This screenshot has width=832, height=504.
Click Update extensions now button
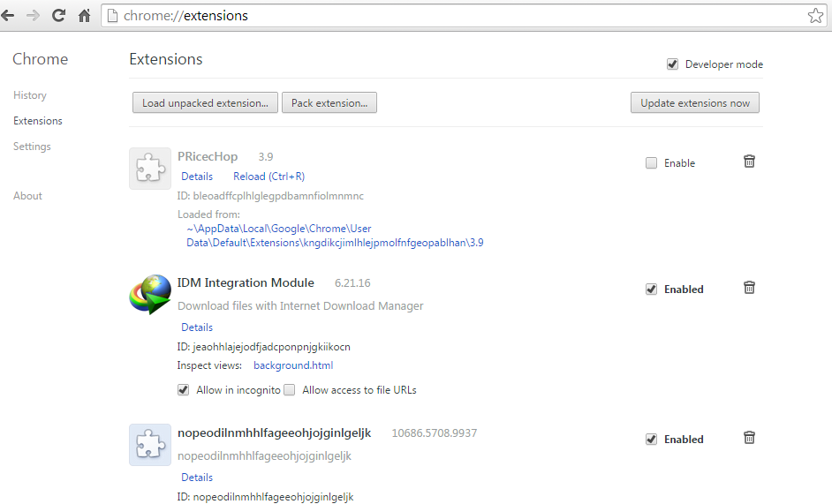695,103
